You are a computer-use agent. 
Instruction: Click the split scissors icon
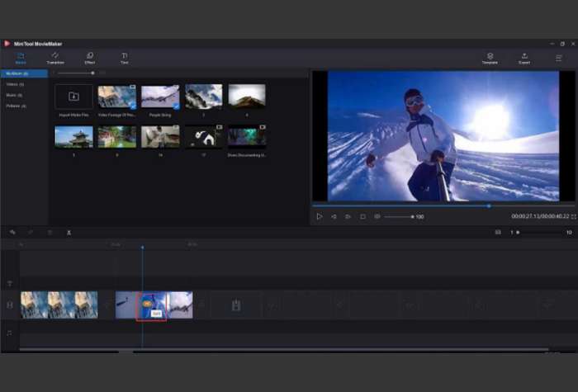pyautogui.click(x=69, y=233)
